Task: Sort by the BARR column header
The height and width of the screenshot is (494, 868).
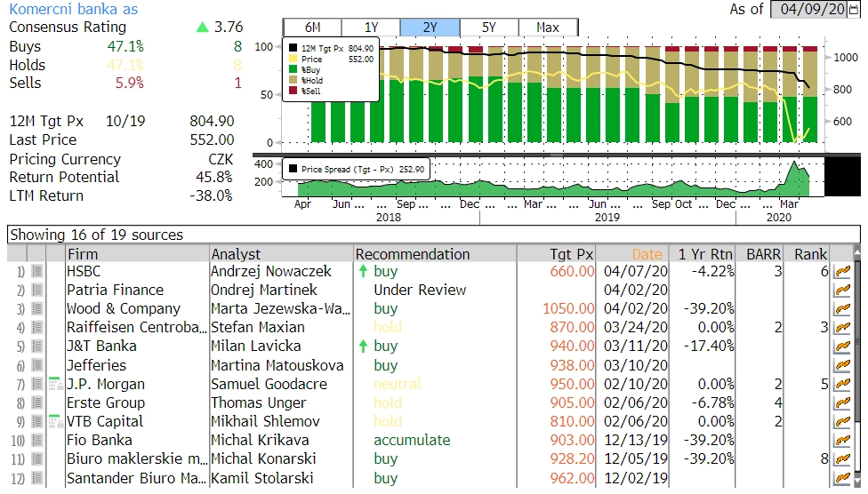Action: [x=759, y=254]
